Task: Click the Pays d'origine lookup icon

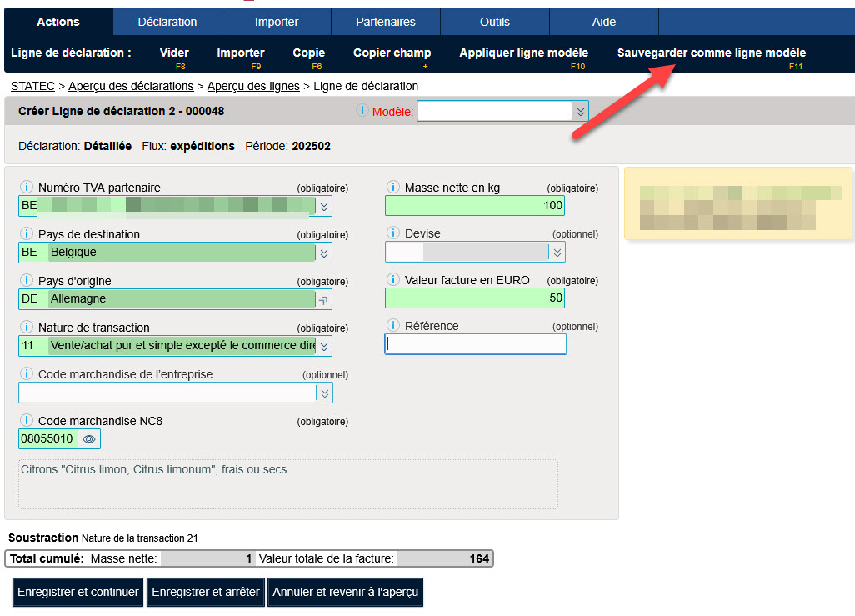Action: (x=324, y=299)
